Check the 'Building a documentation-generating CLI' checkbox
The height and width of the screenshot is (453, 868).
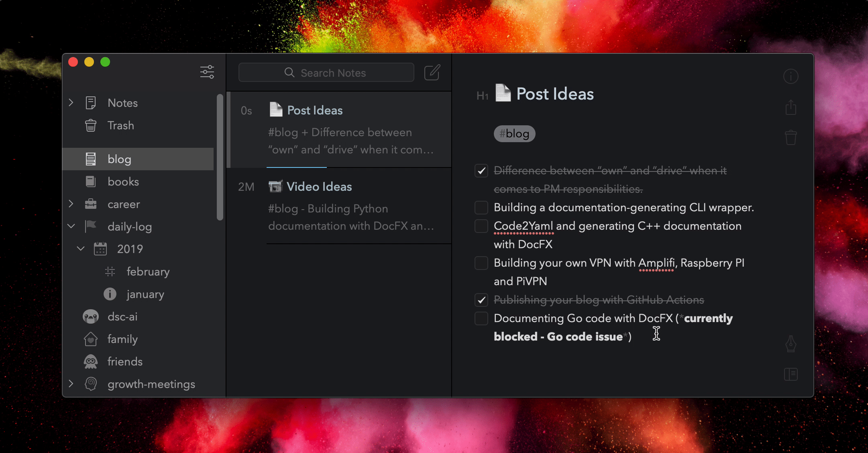[481, 207]
